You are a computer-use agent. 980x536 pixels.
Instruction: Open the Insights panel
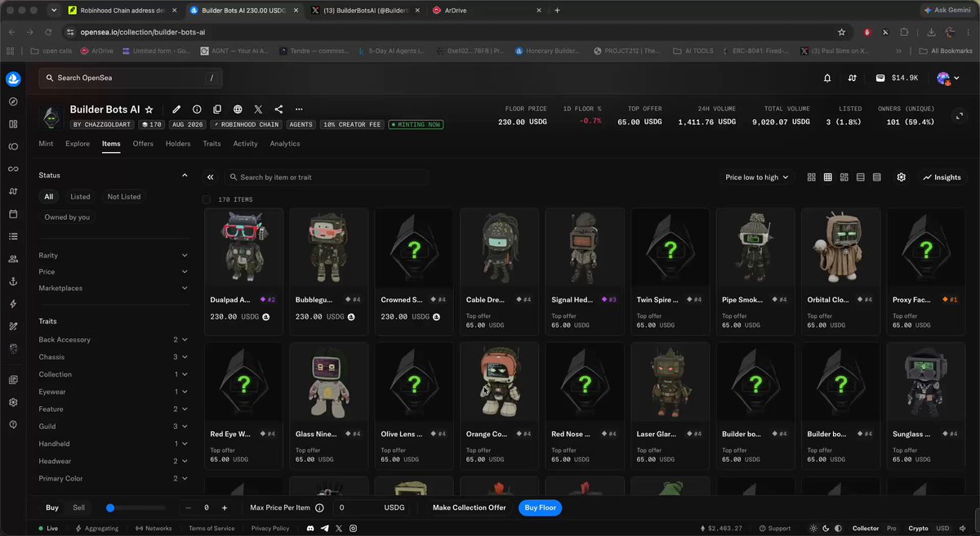942,177
